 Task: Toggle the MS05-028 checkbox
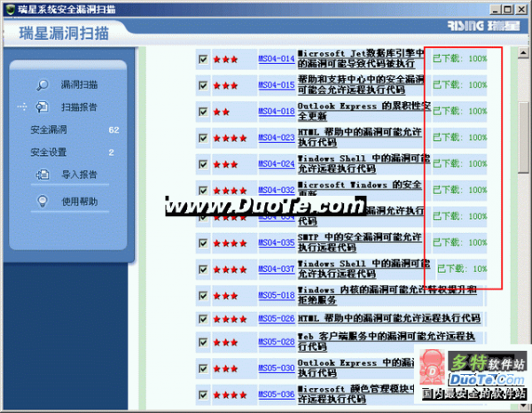coord(203,342)
